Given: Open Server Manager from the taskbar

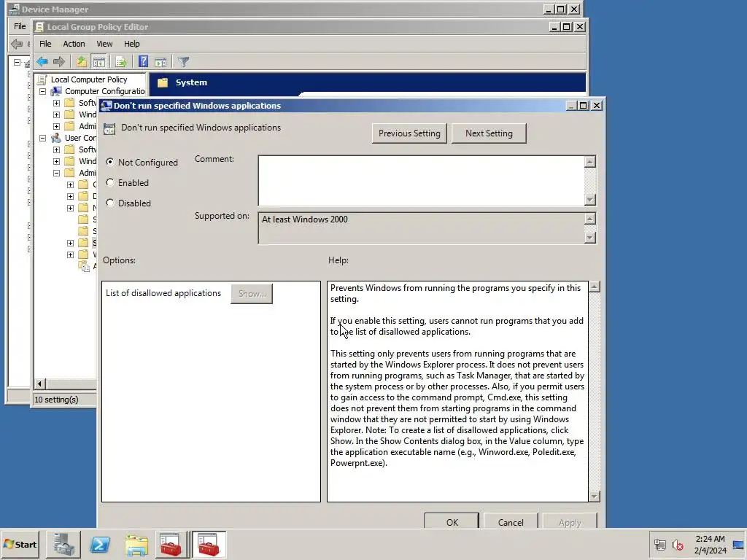Looking at the screenshot, I should coord(64,544).
